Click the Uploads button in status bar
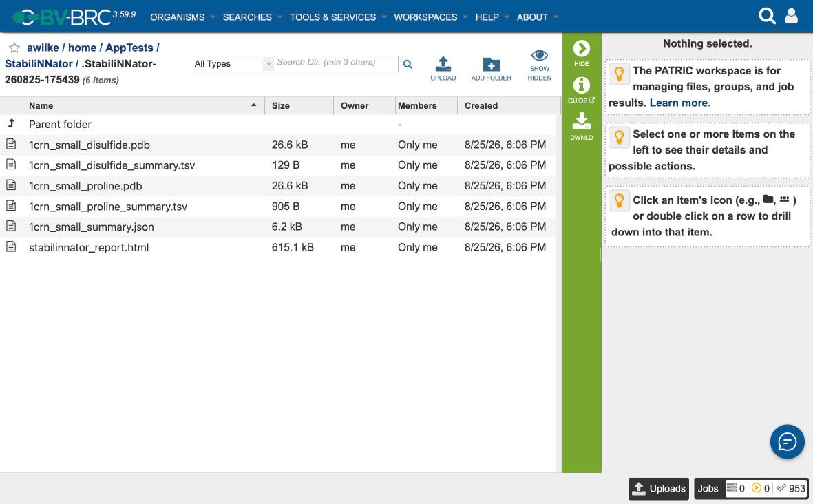 pyautogui.click(x=659, y=488)
